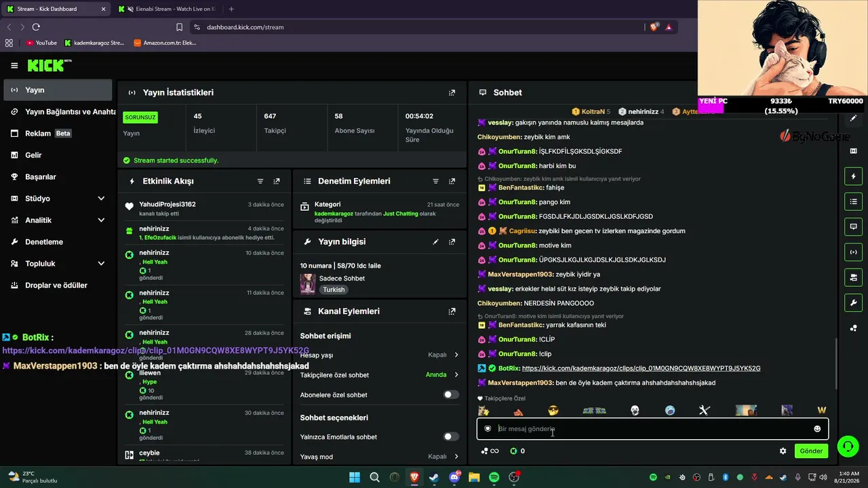The image size is (868, 488).
Task: Reload the page in the browser
Action: [36, 27]
